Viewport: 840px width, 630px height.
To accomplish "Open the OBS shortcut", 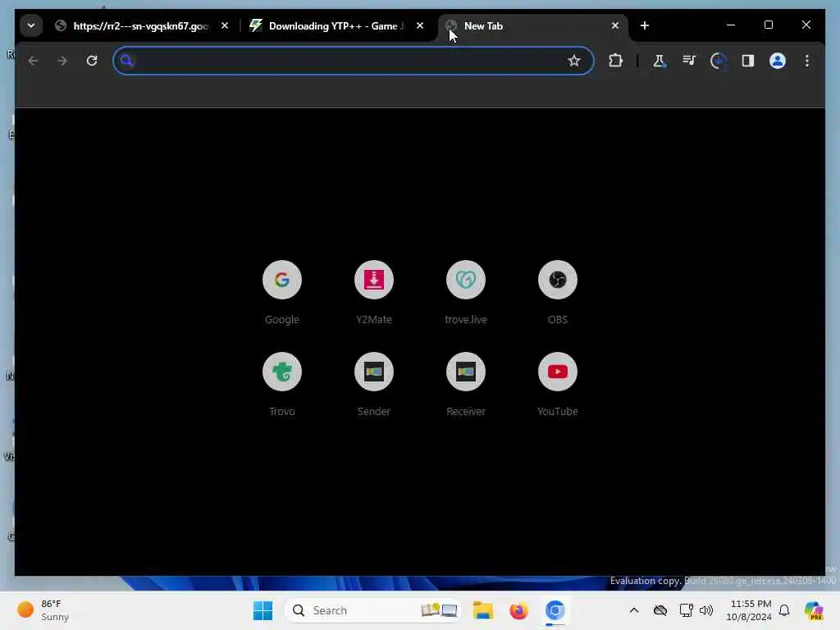I will coord(558,292).
